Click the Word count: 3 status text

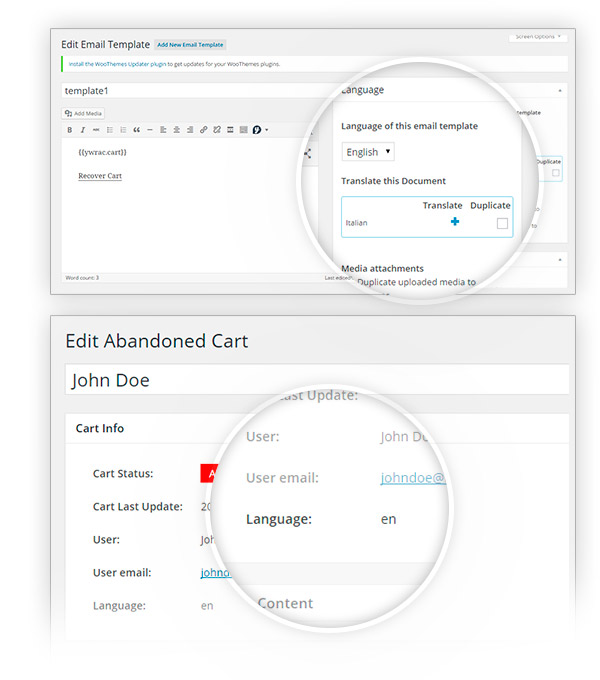point(82,278)
